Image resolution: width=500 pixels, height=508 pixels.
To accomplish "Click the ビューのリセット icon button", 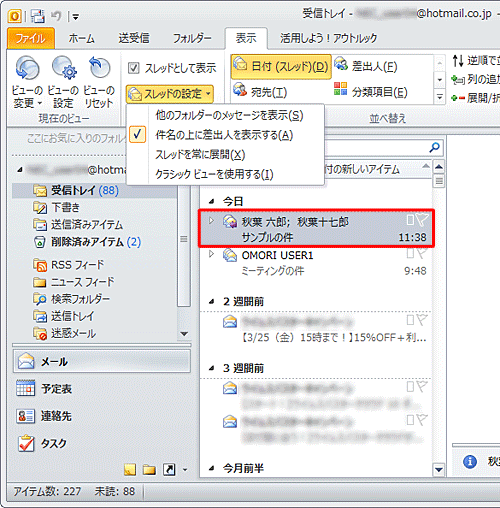I will pyautogui.click(x=99, y=82).
